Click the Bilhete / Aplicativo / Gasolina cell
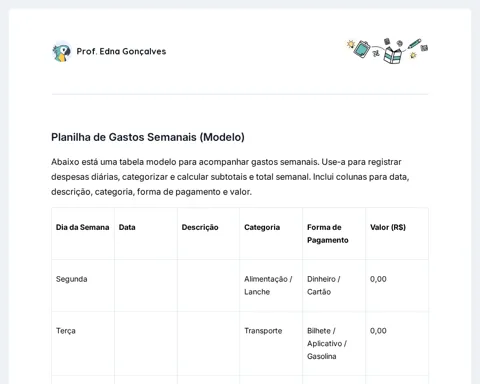Screen dimensions: 480x384 pos(327,344)
